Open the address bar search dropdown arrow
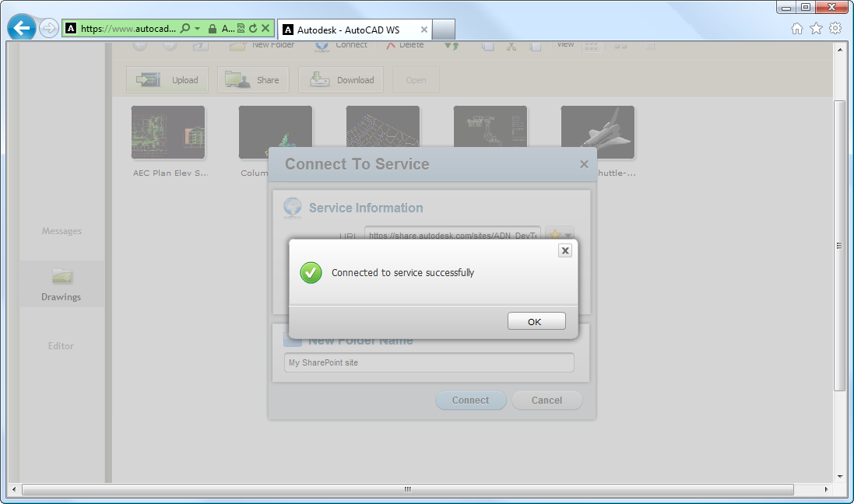The width and height of the screenshot is (854, 504). (x=198, y=29)
